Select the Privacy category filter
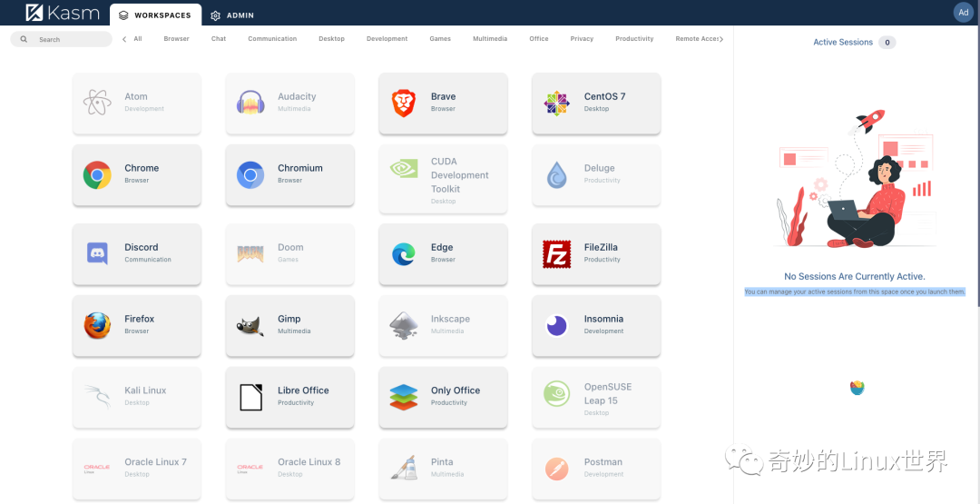980x504 pixels. click(582, 39)
